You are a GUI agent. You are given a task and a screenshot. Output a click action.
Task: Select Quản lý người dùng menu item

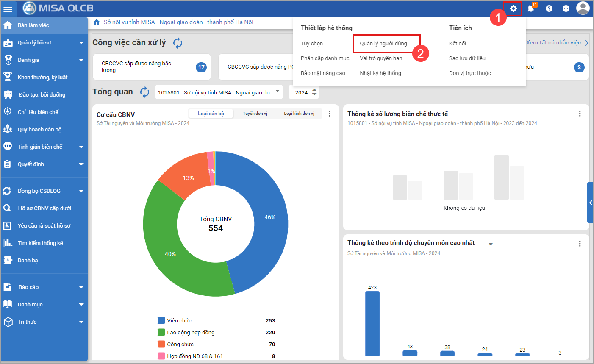tap(383, 44)
